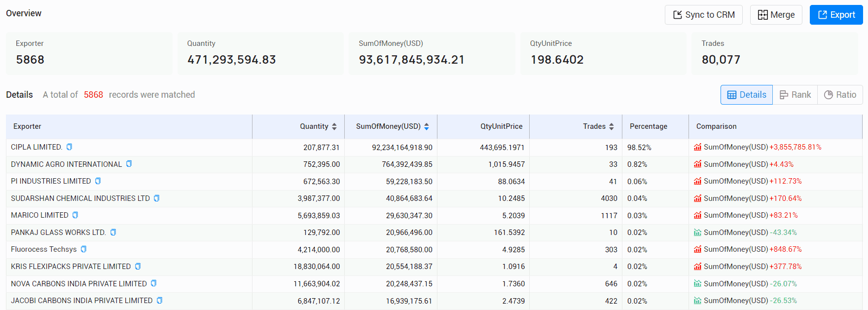
Task: Copy icon after KRIS FLEXIPACKS PRIVATE LIMITED
Action: click(138, 266)
